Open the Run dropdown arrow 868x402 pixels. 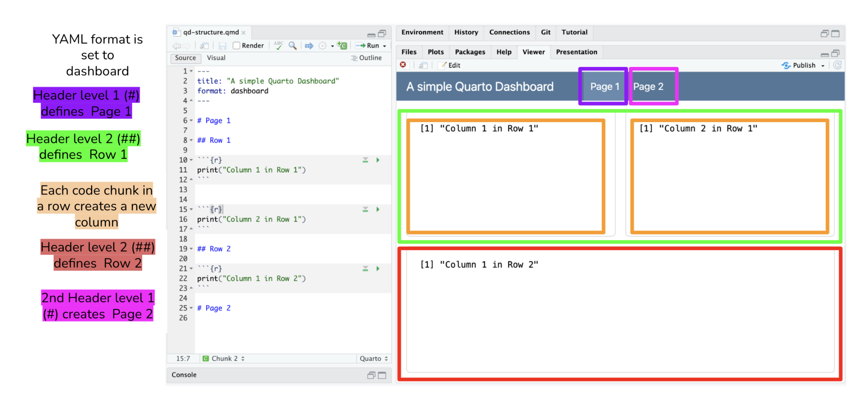(385, 46)
